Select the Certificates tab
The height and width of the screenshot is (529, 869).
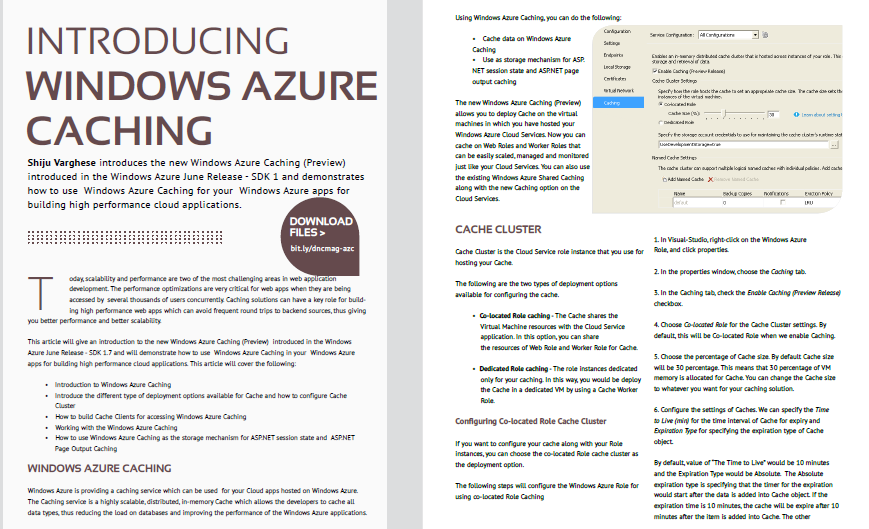(x=615, y=78)
